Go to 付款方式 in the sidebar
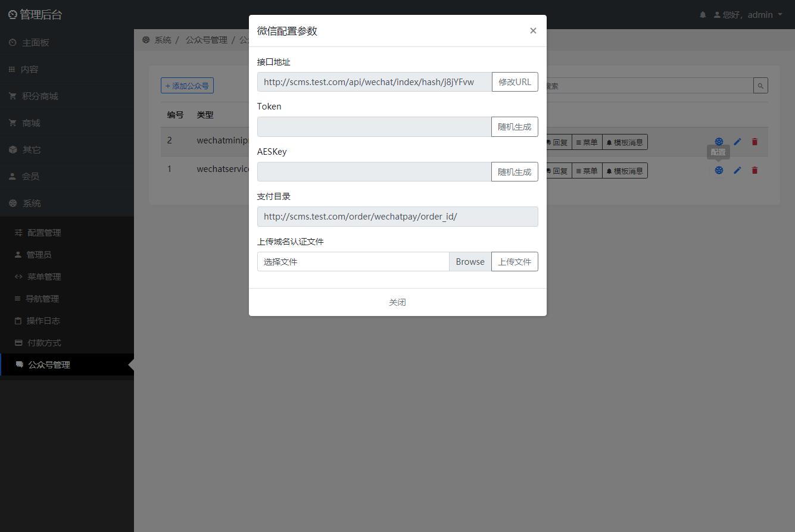Viewport: 795px width, 532px height. 67,343
